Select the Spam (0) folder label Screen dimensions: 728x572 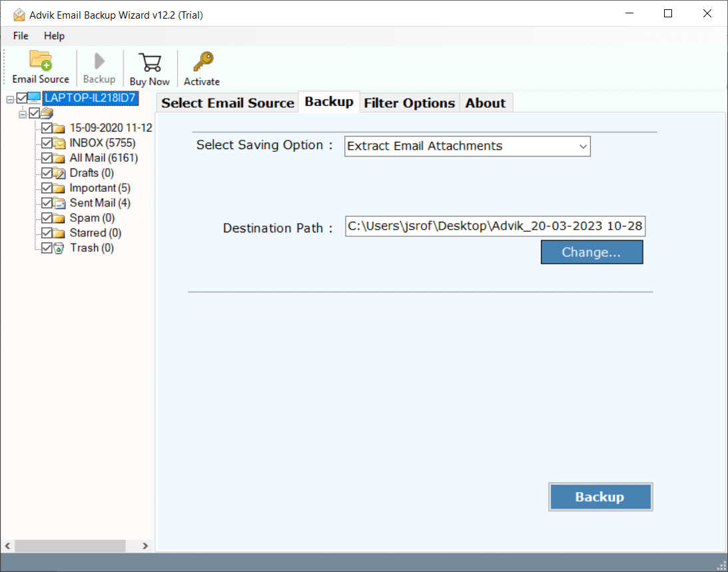92,218
